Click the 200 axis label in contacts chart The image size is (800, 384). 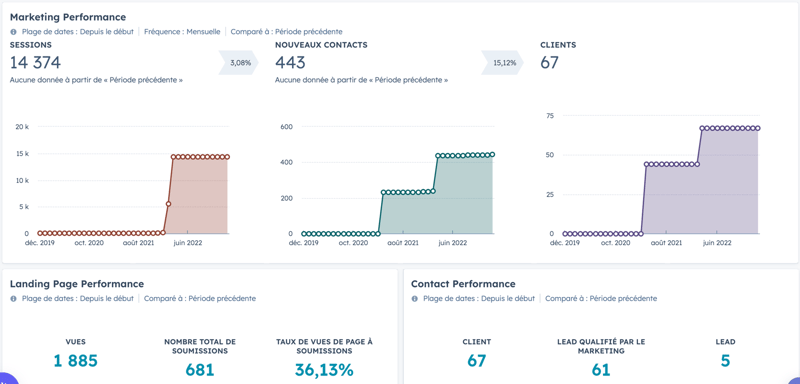click(286, 198)
